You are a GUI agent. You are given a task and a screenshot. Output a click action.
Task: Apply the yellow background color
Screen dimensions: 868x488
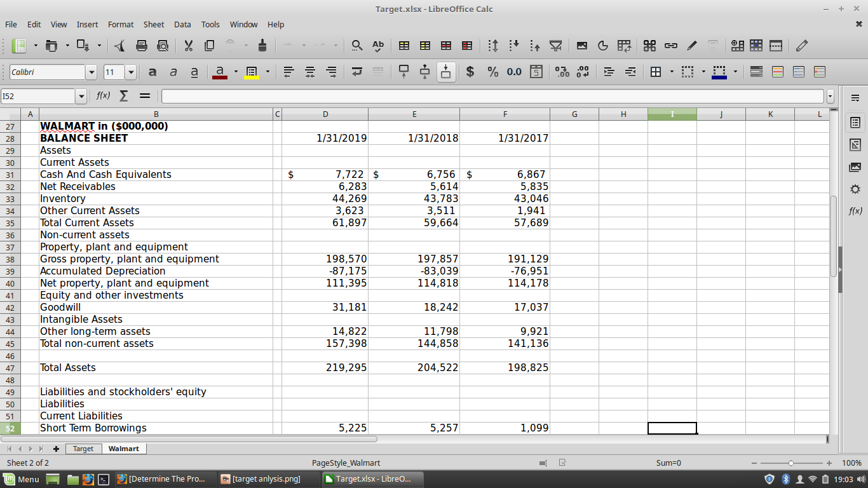[252, 72]
